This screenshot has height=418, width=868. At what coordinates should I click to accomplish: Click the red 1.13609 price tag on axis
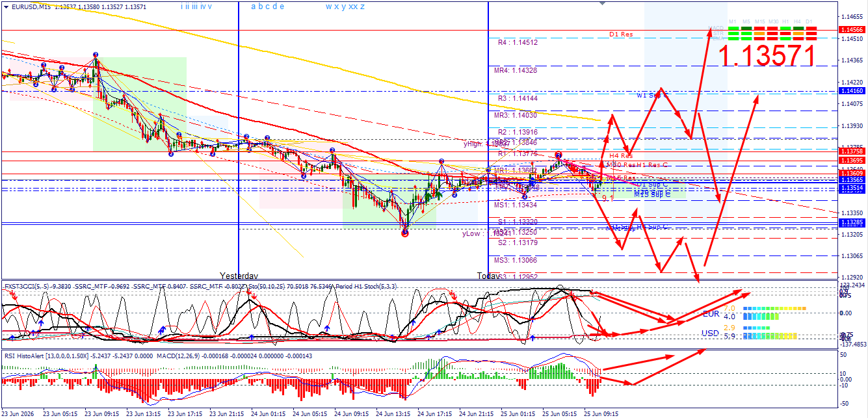852,173
